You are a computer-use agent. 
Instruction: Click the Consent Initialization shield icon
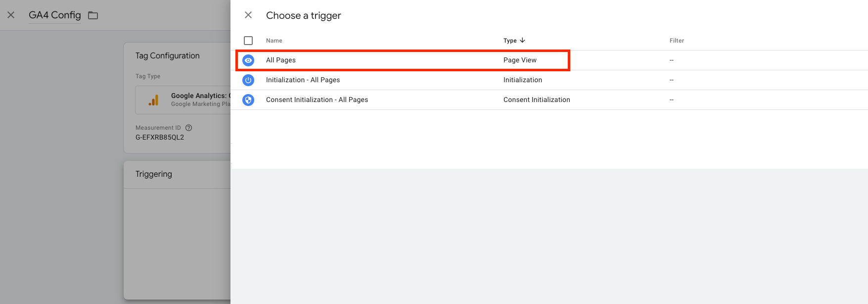pos(248,100)
